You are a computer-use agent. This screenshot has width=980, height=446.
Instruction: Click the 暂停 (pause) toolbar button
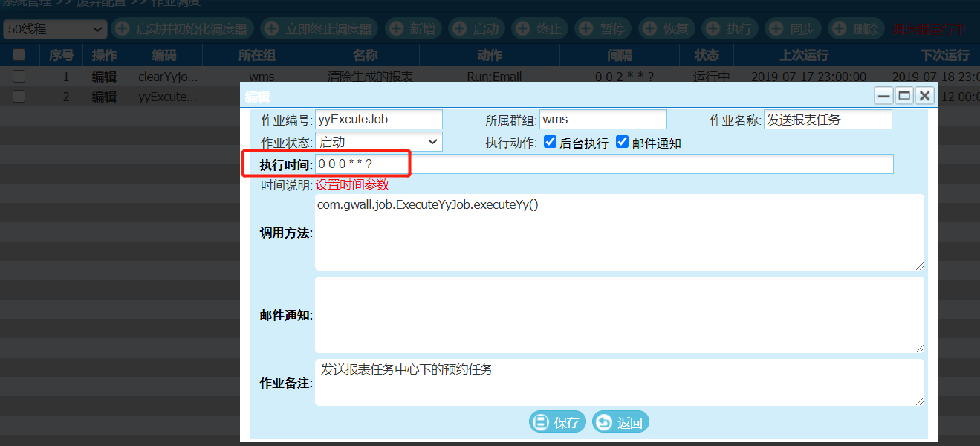pos(604,29)
